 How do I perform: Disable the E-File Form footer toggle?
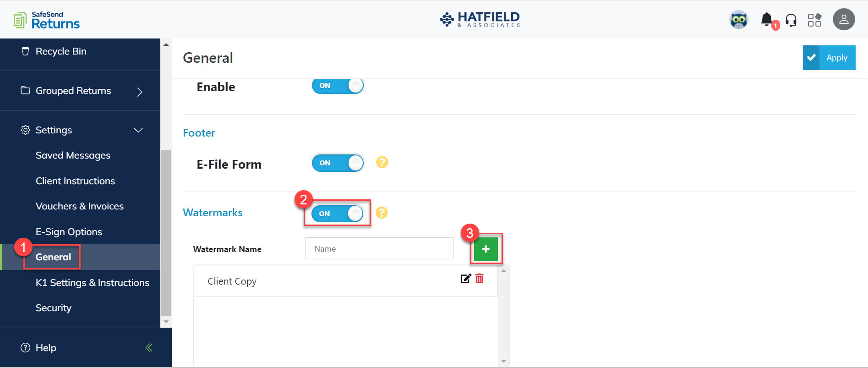(338, 163)
